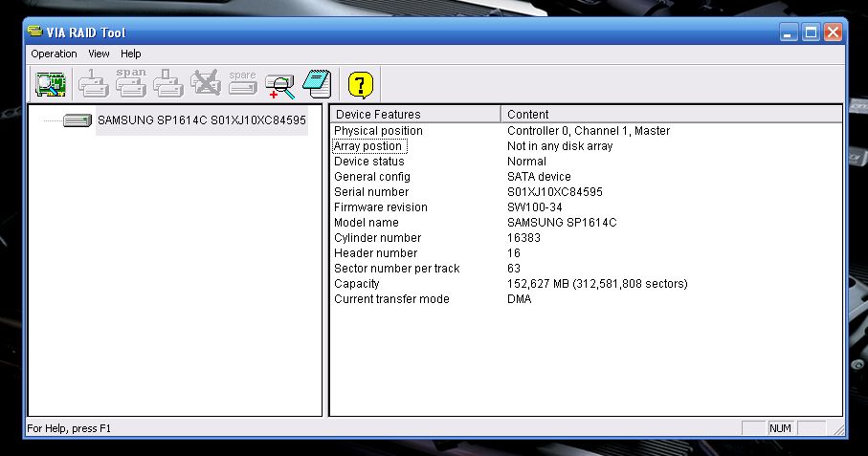This screenshot has width=868, height=456.
Task: Click the 'Normal' status value
Action: click(x=526, y=162)
